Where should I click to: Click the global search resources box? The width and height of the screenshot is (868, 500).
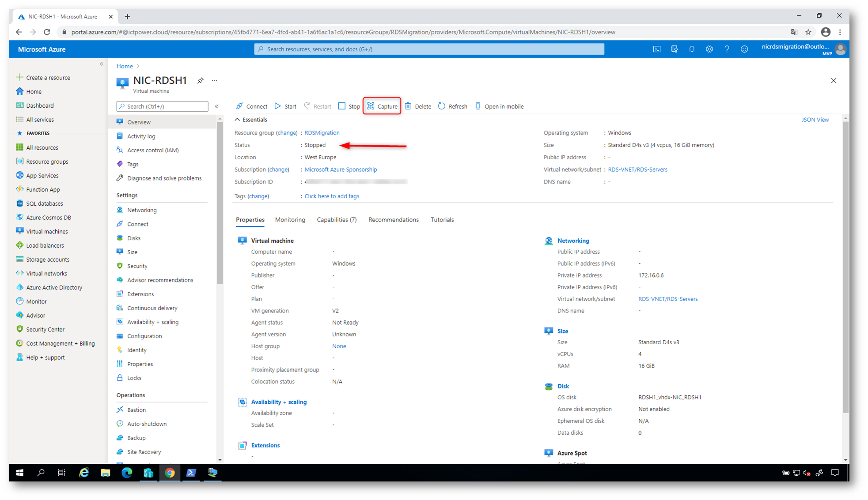pyautogui.click(x=429, y=49)
